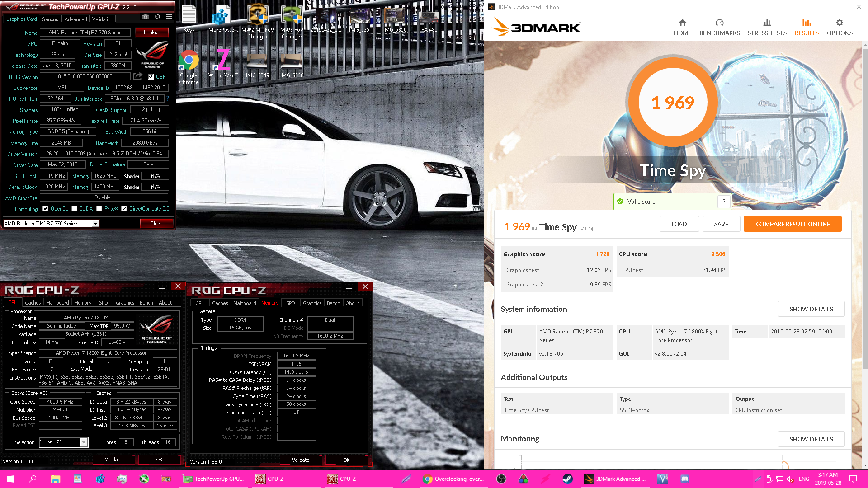This screenshot has width=868, height=488.
Task: Open the GPU-Z hamburger menu
Action: point(169,17)
